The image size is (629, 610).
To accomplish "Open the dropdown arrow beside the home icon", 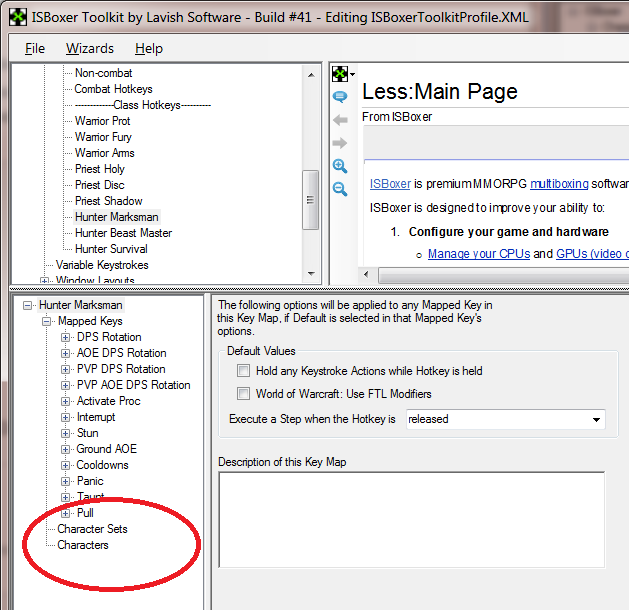I will click(352, 75).
